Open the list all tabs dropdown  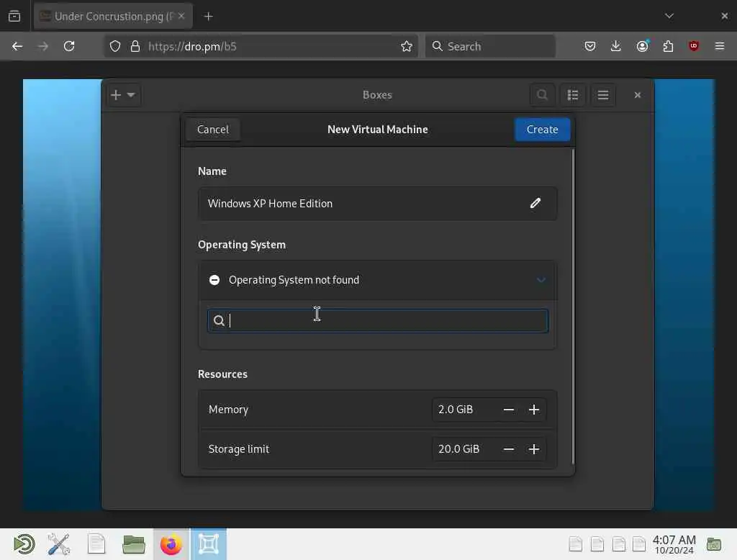point(669,16)
